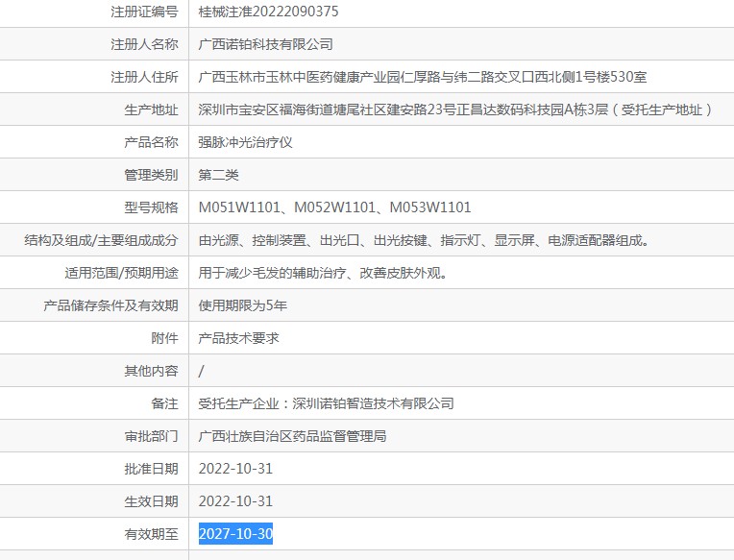This screenshot has width=734, height=560.
Task: Click the production address starting 深圳市宝安区
Action: click(x=455, y=110)
